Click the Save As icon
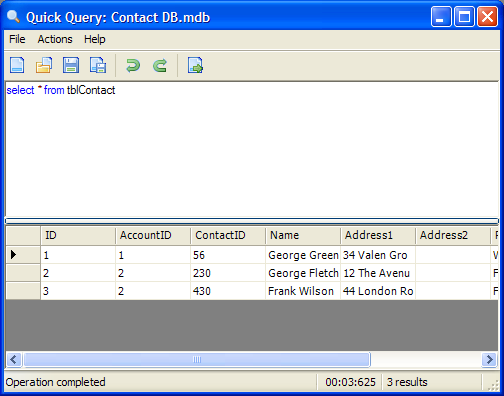The height and width of the screenshot is (396, 504). (98, 65)
